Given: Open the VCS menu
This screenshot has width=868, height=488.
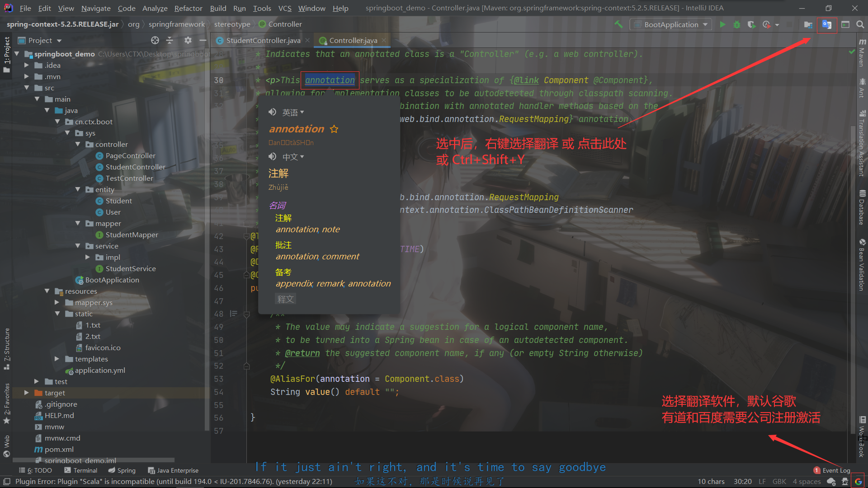Looking at the screenshot, I should [x=285, y=8].
